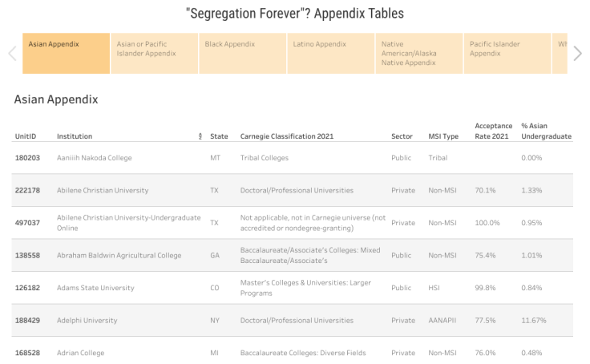Viewport: 590px width, 364px height.
Task: Click the % Asian Undergraduate column header
Action: click(x=546, y=131)
